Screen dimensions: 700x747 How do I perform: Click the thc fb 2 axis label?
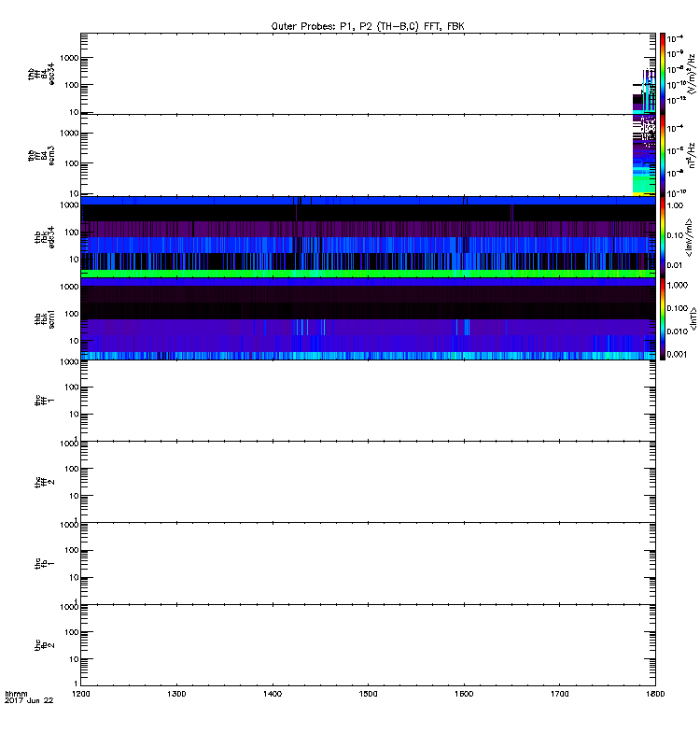click(x=44, y=645)
